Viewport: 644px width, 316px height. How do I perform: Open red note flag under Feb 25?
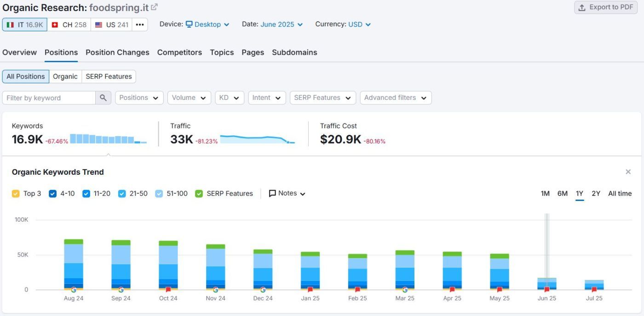pos(357,289)
